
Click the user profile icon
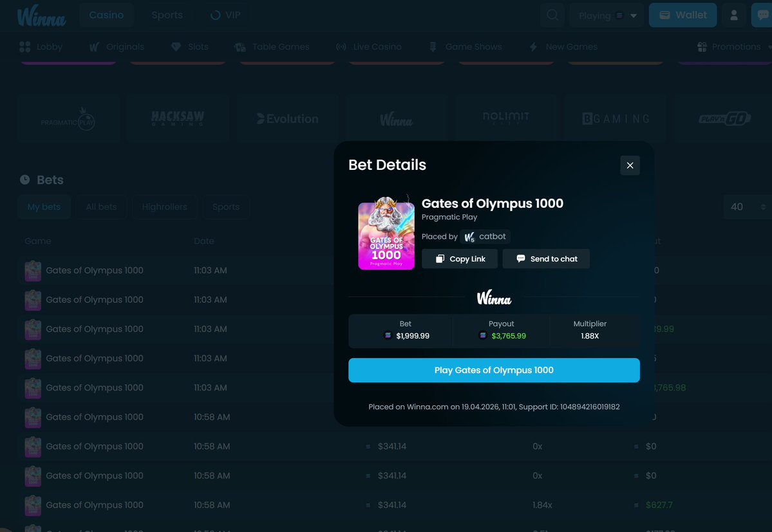733,15
